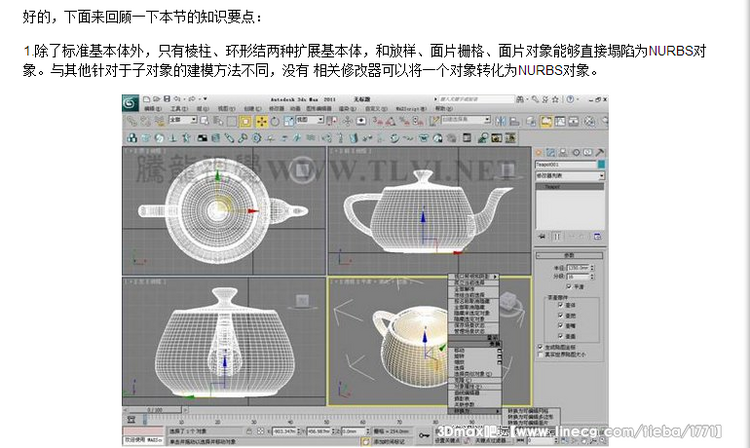Click the time slider showing 0/100
The width and height of the screenshot is (750, 448).
pyautogui.click(x=155, y=410)
